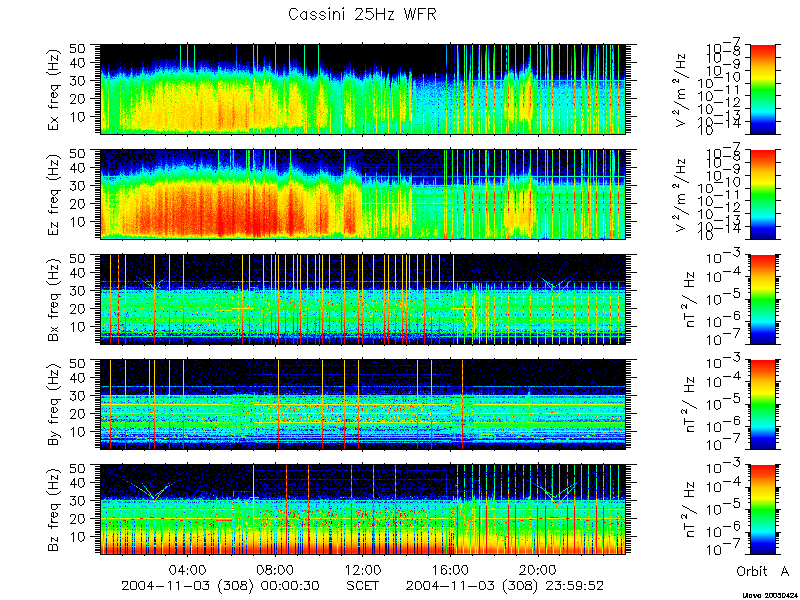Click the 'Bz freq (Hz)' axis label
This screenshot has width=800, height=600.
coord(55,510)
